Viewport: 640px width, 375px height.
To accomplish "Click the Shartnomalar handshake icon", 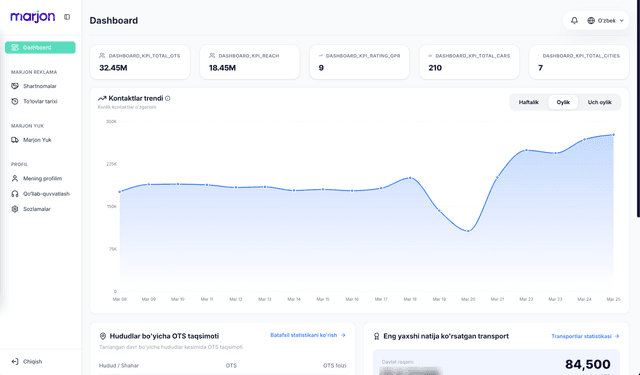I will pyautogui.click(x=15, y=86).
